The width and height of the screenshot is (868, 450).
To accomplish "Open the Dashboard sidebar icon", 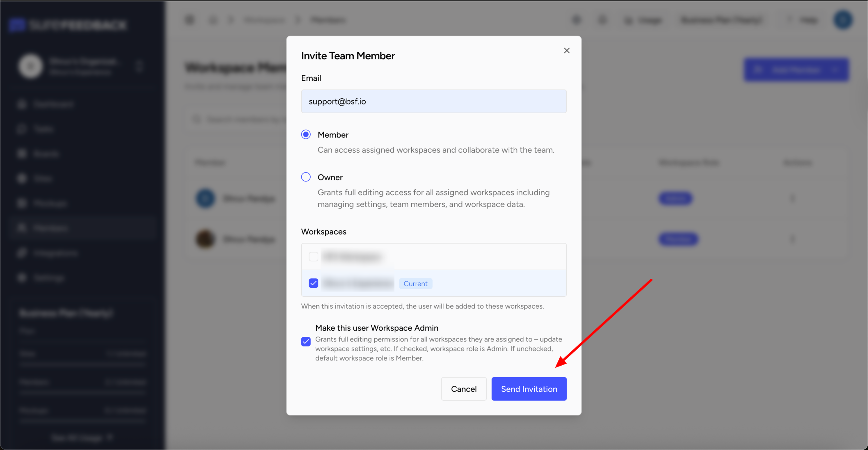I will pyautogui.click(x=22, y=104).
